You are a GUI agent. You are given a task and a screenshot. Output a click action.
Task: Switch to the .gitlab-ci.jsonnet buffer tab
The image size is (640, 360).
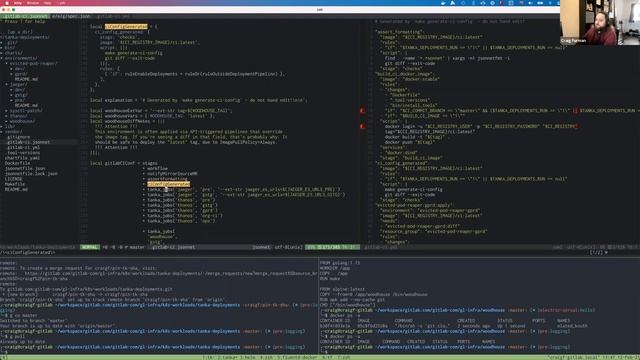pos(25,16)
